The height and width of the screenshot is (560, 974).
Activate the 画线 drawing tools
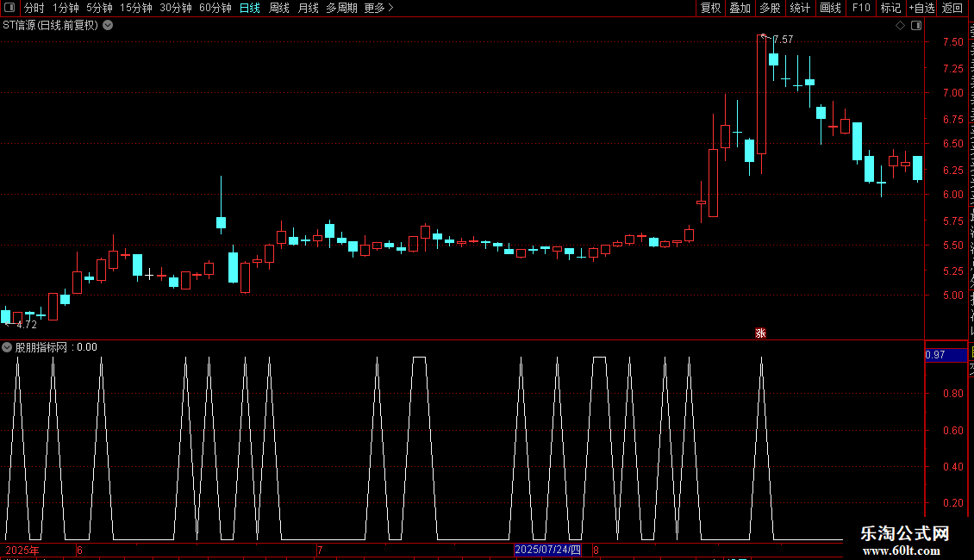coord(830,8)
